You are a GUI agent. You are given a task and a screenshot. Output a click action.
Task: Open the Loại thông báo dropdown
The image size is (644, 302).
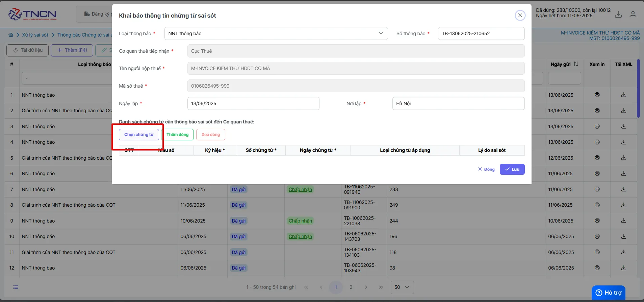(276, 33)
